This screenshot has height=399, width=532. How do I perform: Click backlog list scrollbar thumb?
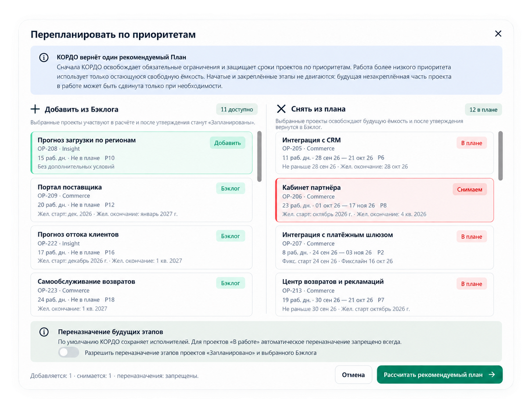coord(259,157)
